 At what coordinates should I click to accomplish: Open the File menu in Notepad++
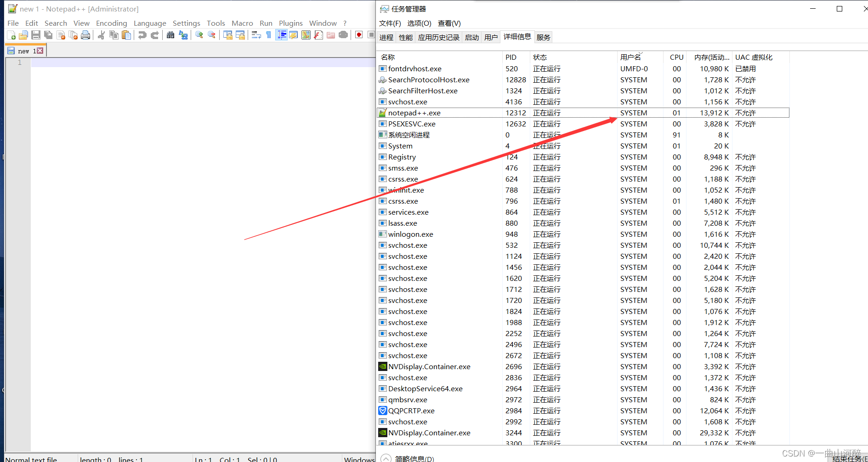pos(13,23)
